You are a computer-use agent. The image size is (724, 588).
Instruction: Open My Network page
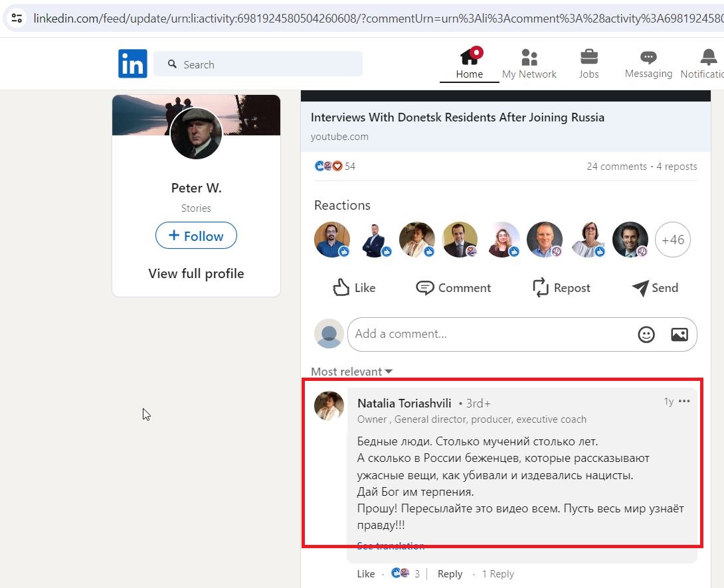point(529,63)
